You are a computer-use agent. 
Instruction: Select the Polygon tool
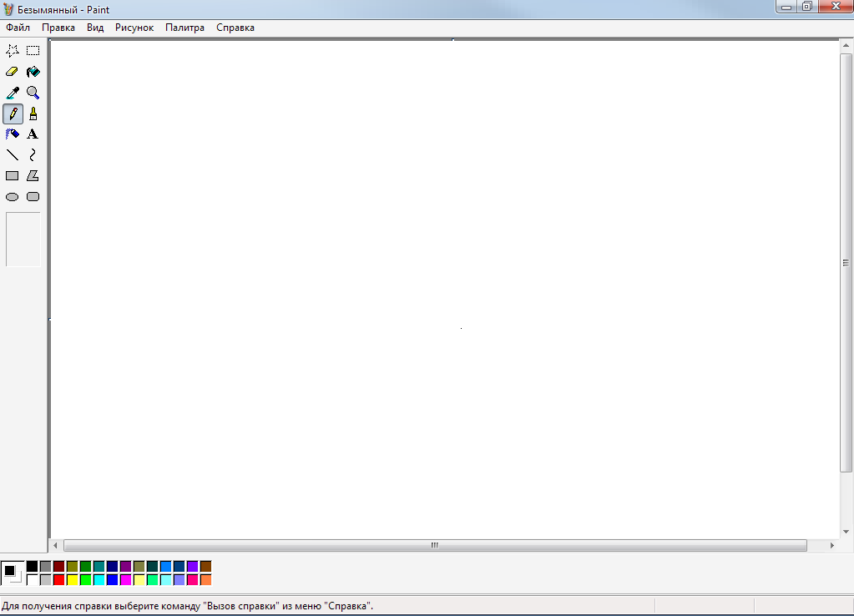tap(33, 176)
